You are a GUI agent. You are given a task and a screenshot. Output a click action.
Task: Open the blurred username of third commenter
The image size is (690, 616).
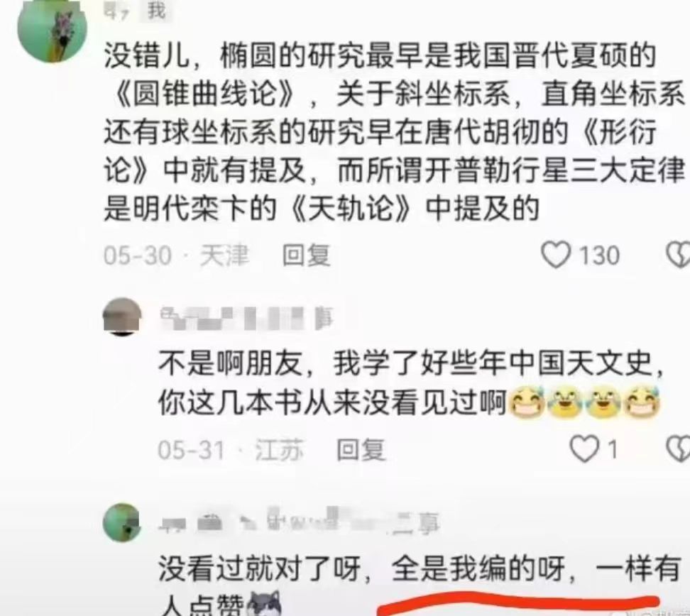300,523
